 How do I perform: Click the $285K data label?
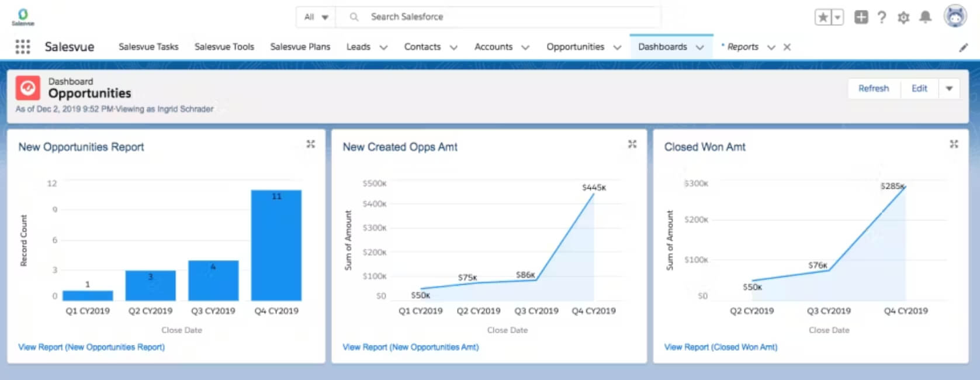pos(893,186)
